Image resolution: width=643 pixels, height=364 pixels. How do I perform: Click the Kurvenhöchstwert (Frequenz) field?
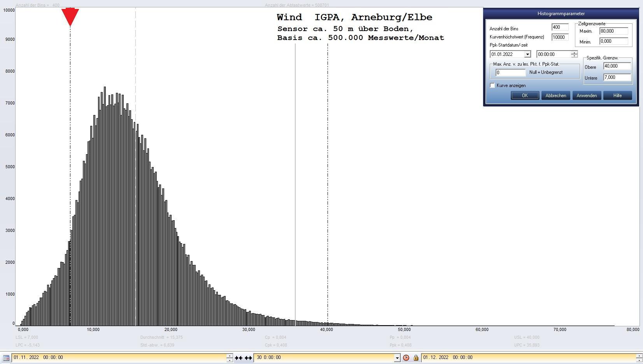[560, 37]
